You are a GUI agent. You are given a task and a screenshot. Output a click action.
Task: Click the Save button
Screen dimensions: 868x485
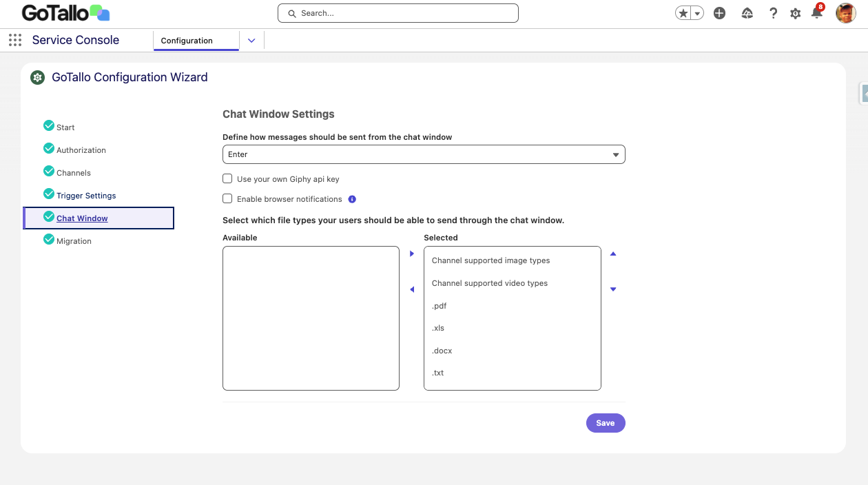(606, 423)
